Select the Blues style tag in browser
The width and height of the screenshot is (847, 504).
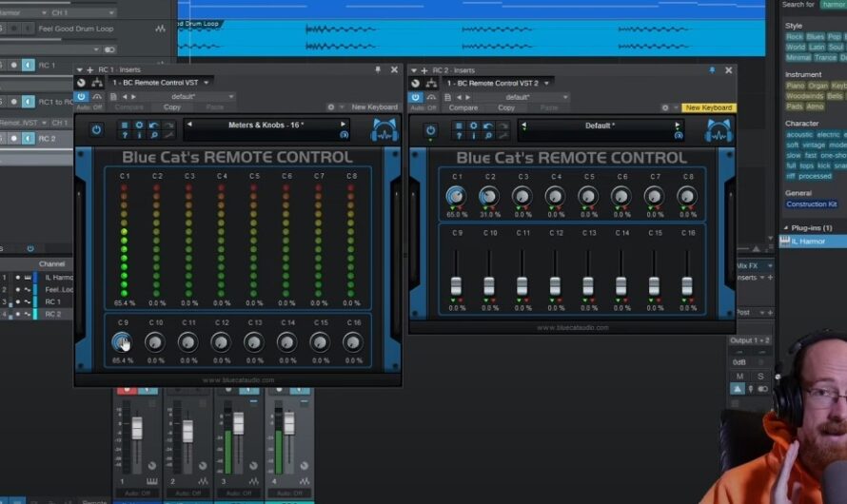coord(816,37)
